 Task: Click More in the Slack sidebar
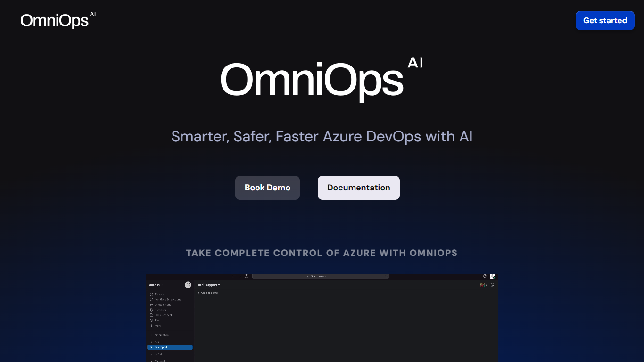156,325
